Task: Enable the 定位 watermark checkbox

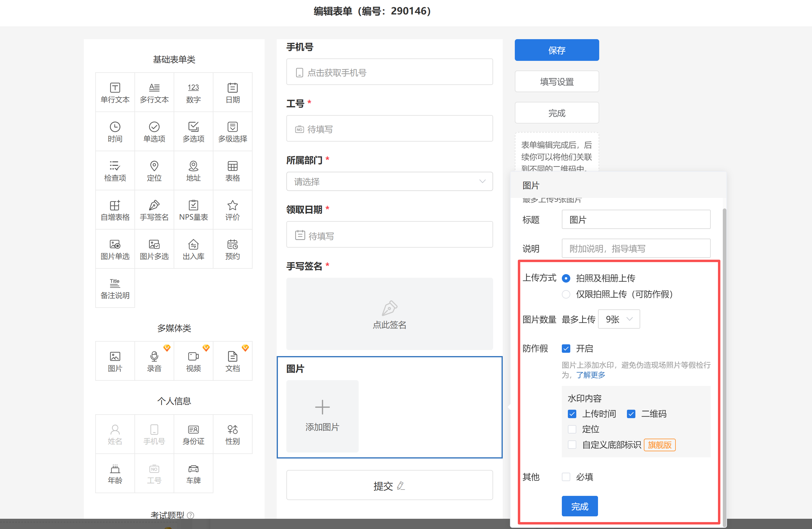Action: [572, 429]
